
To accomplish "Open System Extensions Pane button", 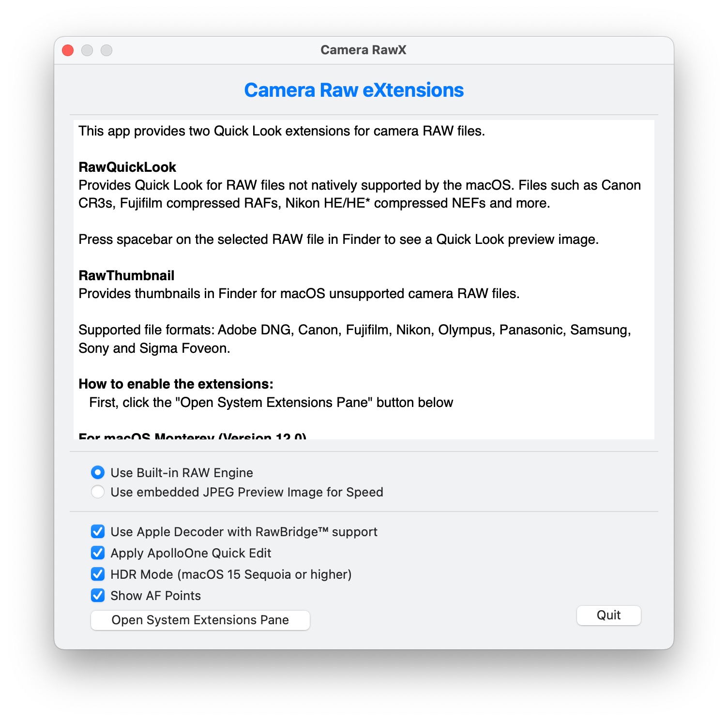I will (x=200, y=620).
